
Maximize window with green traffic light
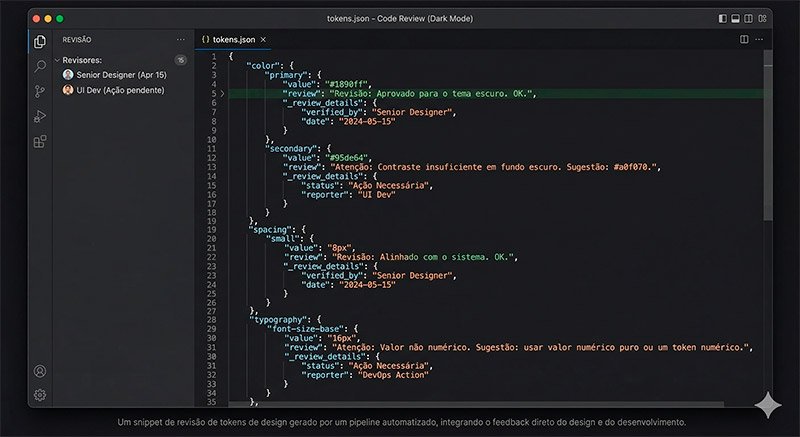coord(60,19)
